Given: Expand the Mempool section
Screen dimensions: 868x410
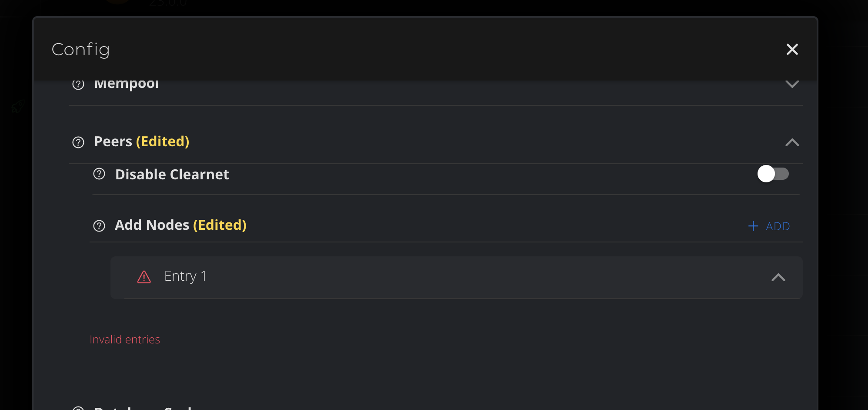Looking at the screenshot, I should click(792, 84).
